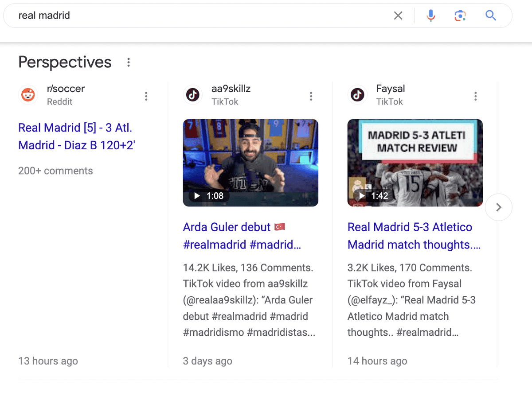Screen dimensions: 532x396
Task: Open the Perspectives section options menu
Action: click(x=129, y=62)
